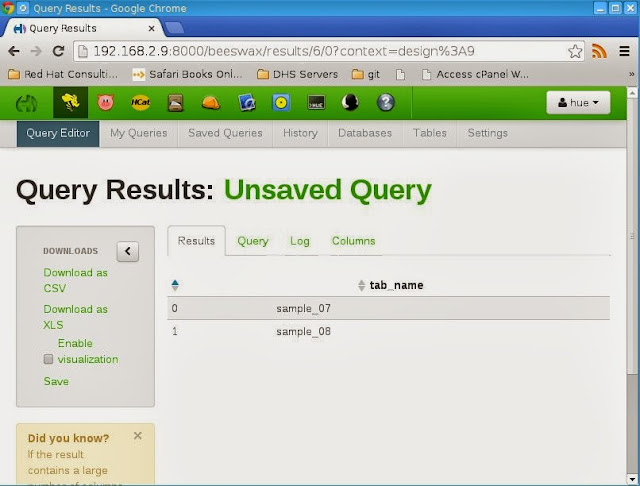Image resolution: width=640 pixels, height=486 pixels.
Task: Sort by the index column arrows
Action: coord(175,285)
